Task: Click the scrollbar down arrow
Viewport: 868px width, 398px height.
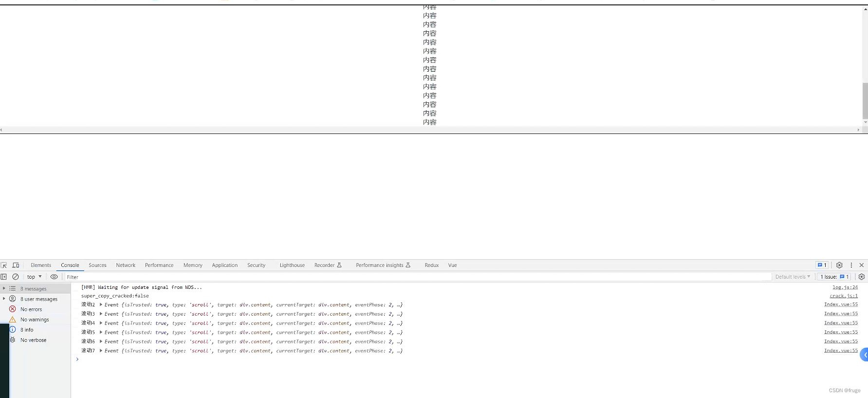Action: [x=865, y=122]
